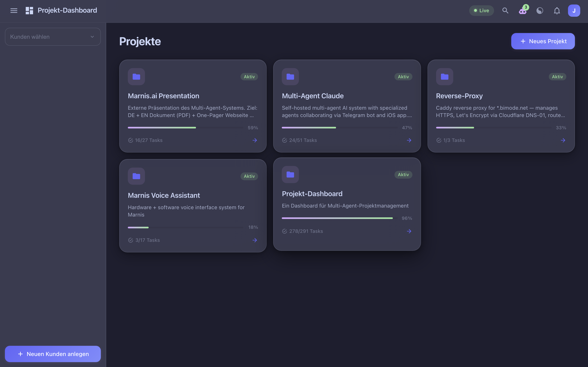Expand the Aktiv status badge on Multi-Agent Claude
This screenshot has height=367, width=588.
pyautogui.click(x=403, y=76)
